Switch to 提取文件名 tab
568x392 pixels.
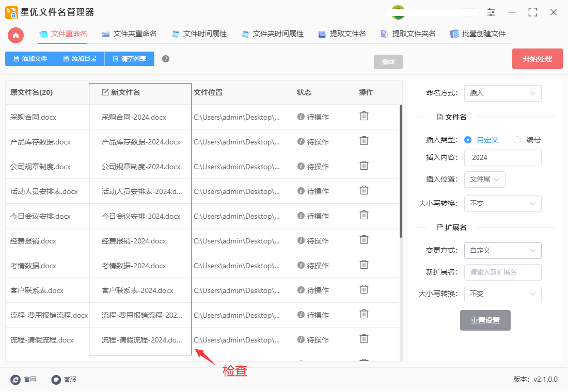point(342,34)
